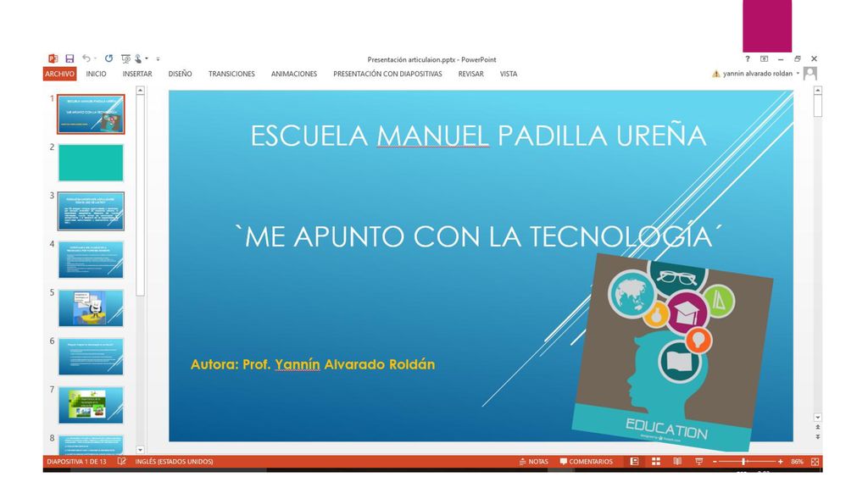Click the slide editor scroll-down arrow
868x488 pixels.
pos(818,417)
